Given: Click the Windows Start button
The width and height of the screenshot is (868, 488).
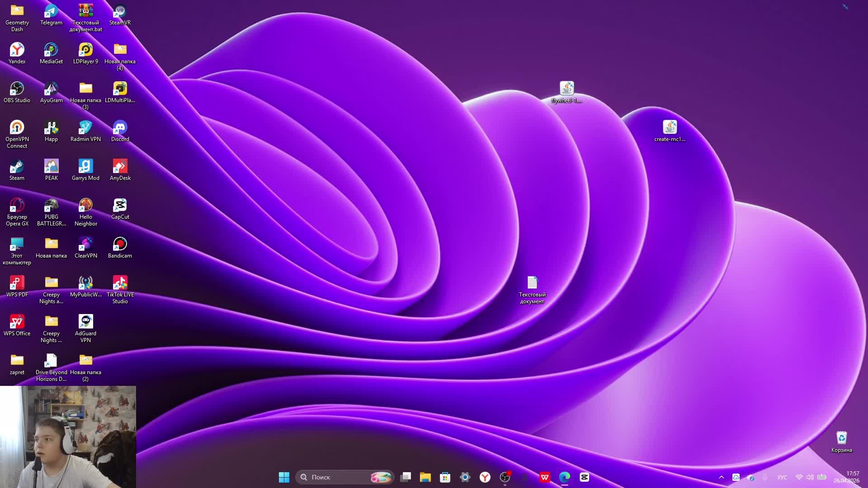Looking at the screenshot, I should 284,477.
